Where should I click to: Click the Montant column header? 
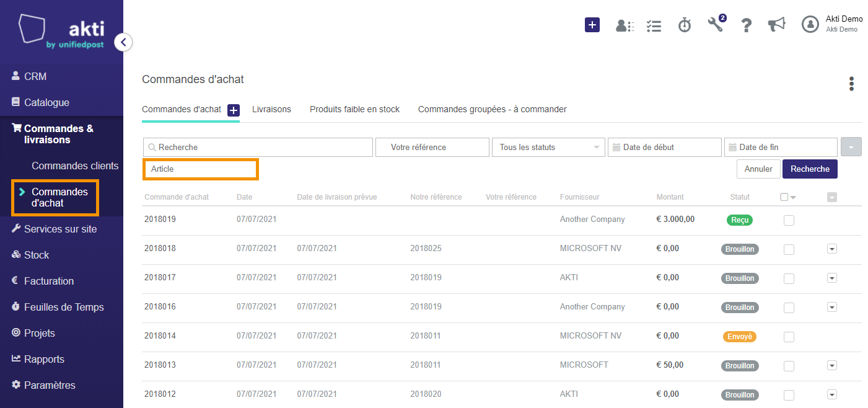tap(670, 197)
